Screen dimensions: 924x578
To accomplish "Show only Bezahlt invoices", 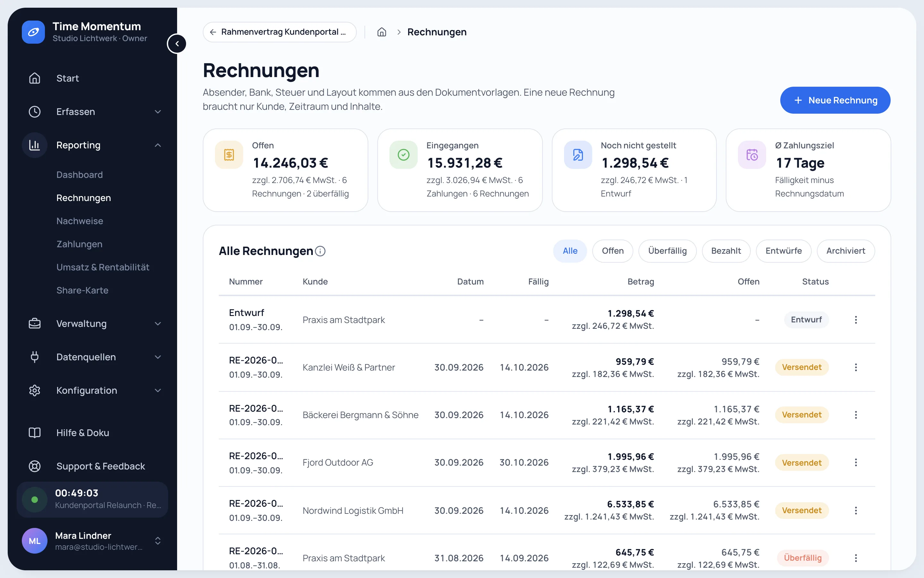I will [x=726, y=251].
